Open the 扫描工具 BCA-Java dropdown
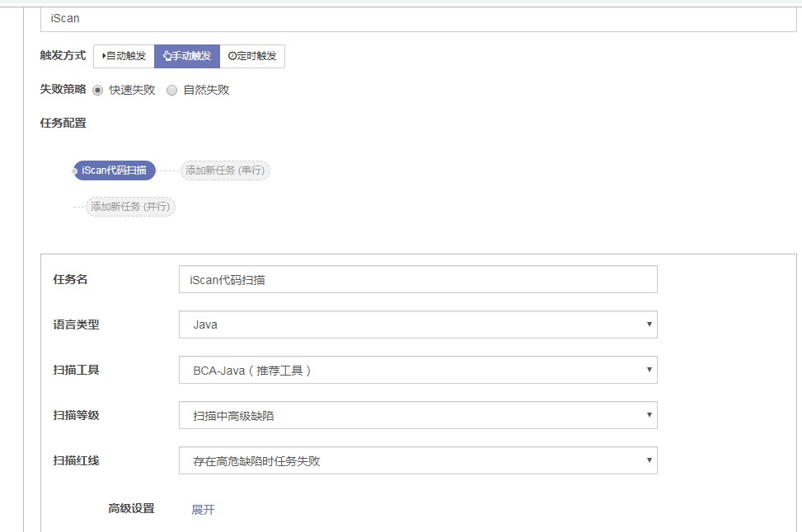Screen dimensions: 802x532 [x=418, y=370]
